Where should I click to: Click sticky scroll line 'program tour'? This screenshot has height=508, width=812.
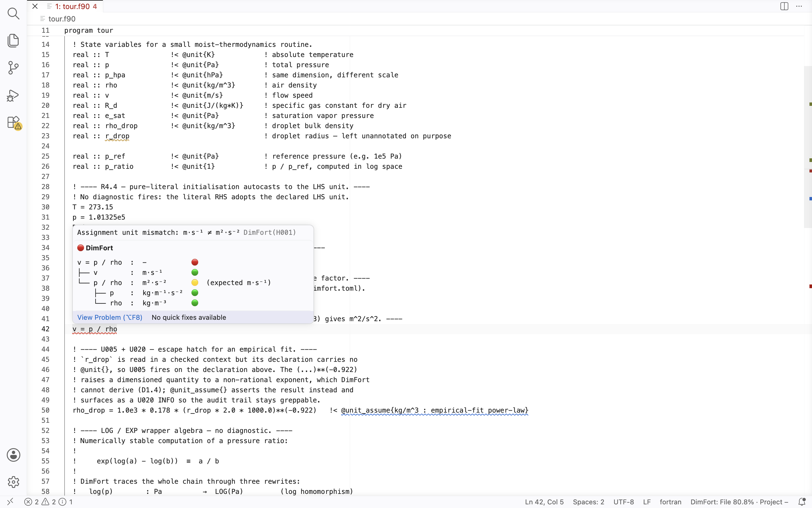(x=89, y=30)
